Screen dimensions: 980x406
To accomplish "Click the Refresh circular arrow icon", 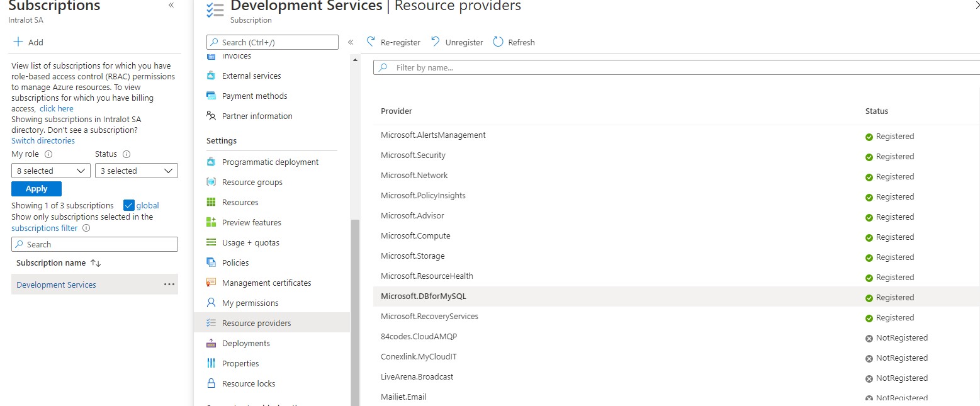I will (x=498, y=42).
